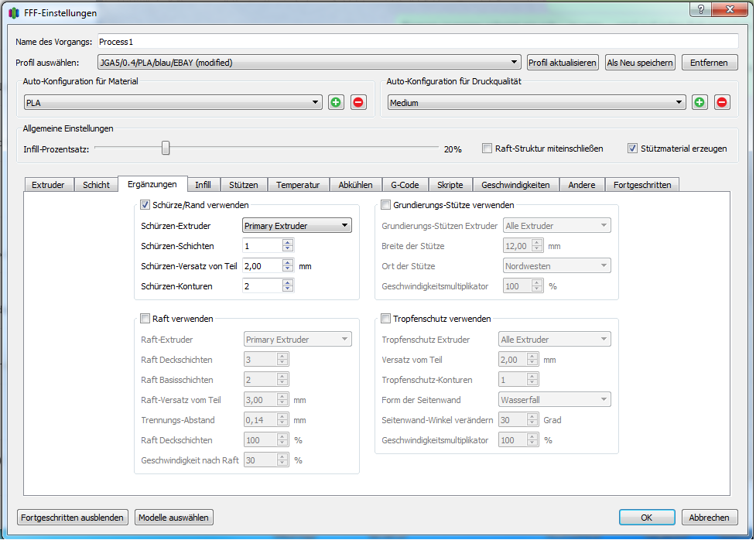Open the Medium print quality dropdown
The image size is (756, 540).
pos(537,102)
